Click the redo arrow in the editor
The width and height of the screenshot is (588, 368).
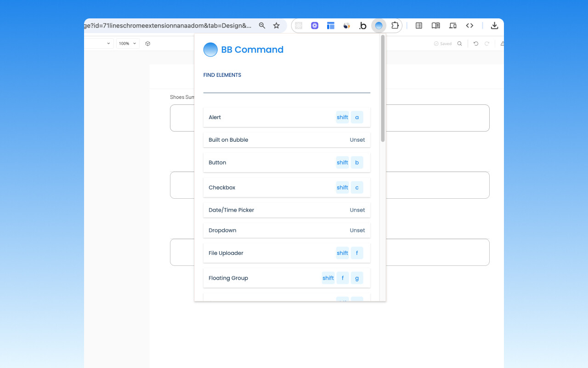click(x=487, y=44)
